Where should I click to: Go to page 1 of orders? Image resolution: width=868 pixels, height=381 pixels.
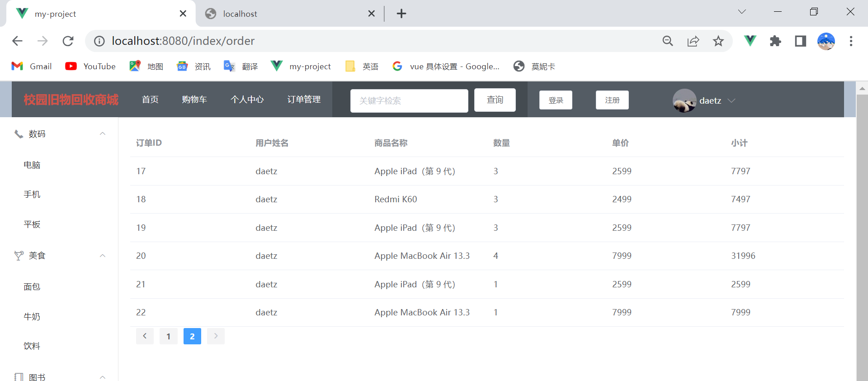[x=169, y=336]
